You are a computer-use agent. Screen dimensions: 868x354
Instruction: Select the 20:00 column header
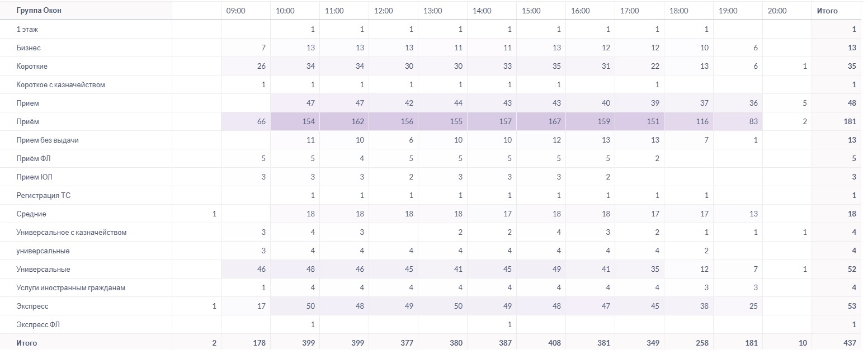tap(777, 11)
